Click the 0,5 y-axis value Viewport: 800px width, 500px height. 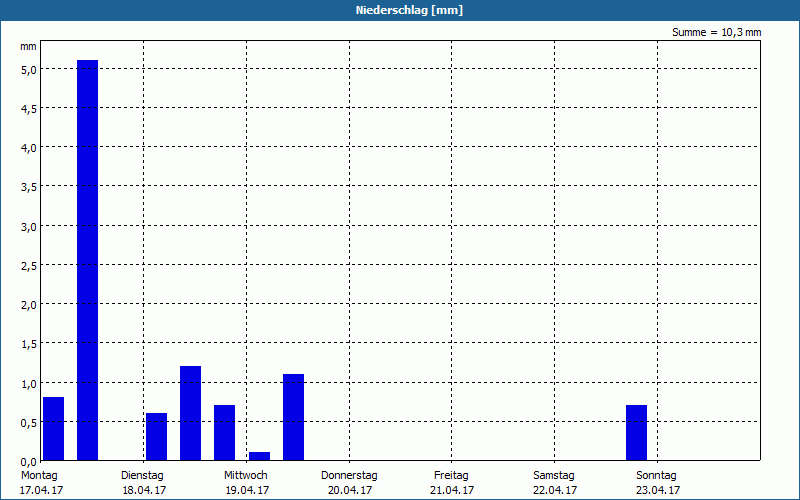click(x=29, y=423)
